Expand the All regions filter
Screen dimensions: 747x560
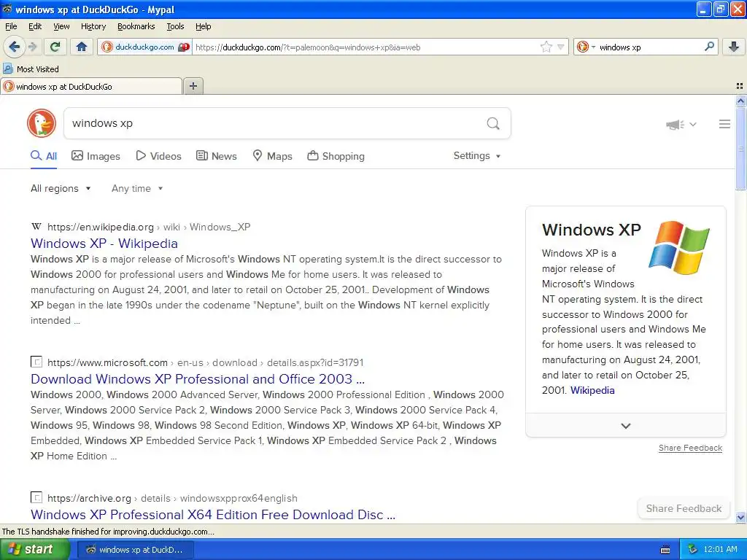61,189
